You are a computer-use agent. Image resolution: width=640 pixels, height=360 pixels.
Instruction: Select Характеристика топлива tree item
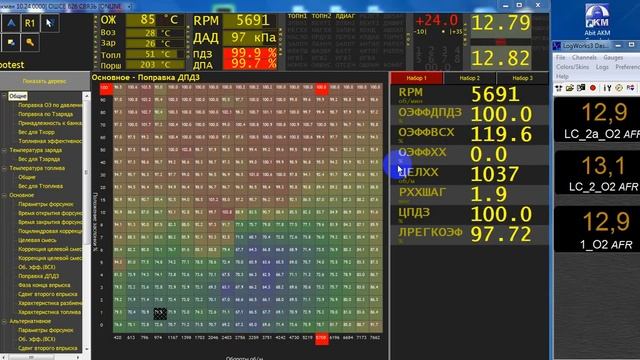[49, 312]
